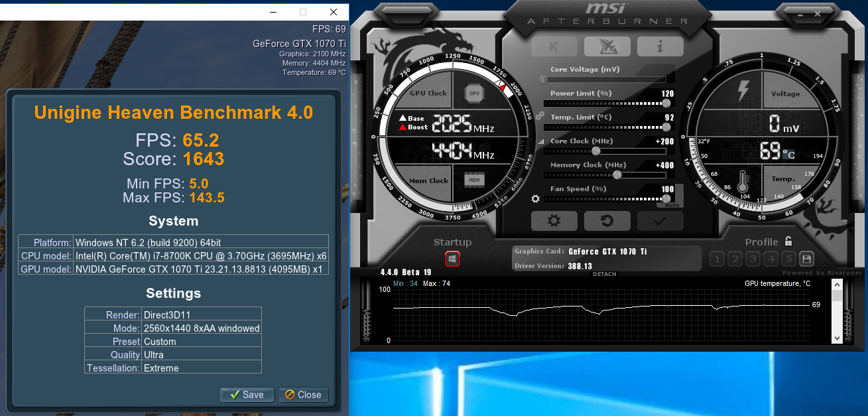This screenshot has height=416, width=868.
Task: Maximize the Unigine Heaven window
Action: [x=303, y=12]
